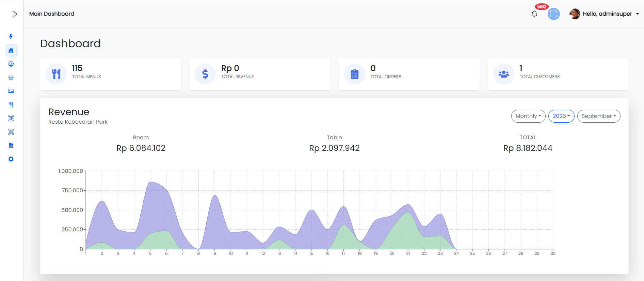
Task: Select the upper QR code sidebar icon
Action: pyautogui.click(x=11, y=118)
